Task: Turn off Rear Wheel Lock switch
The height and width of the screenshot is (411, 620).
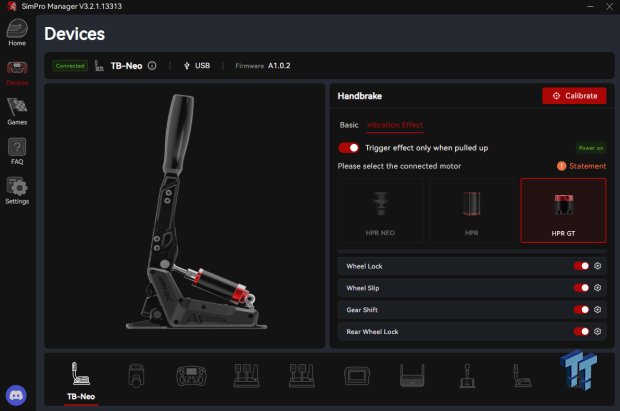Action: (x=581, y=331)
